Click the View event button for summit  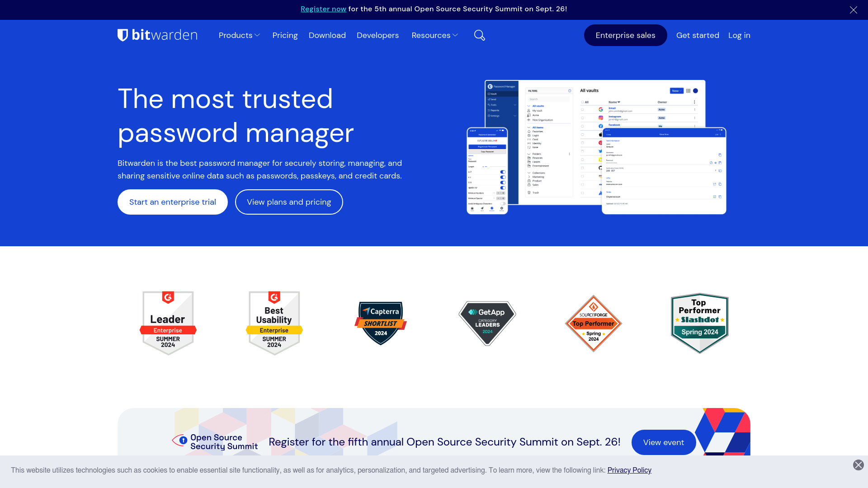point(664,442)
